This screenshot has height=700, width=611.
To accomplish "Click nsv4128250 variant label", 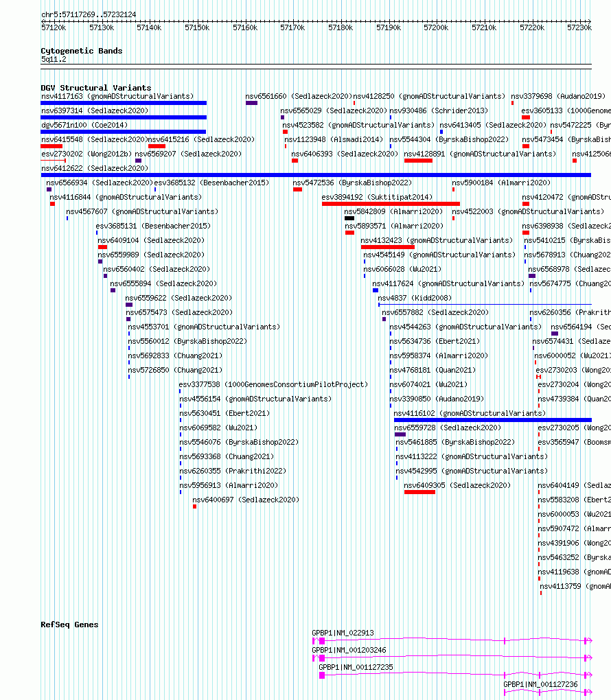I will tap(429, 97).
